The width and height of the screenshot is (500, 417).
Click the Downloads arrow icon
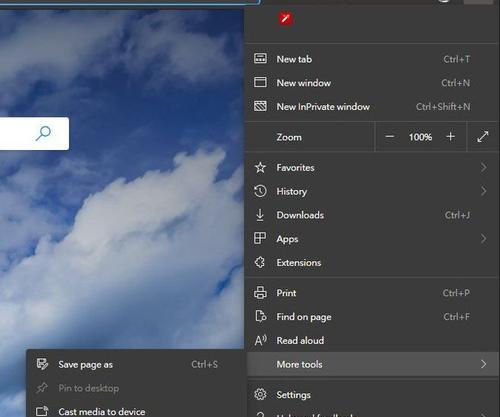coord(260,215)
